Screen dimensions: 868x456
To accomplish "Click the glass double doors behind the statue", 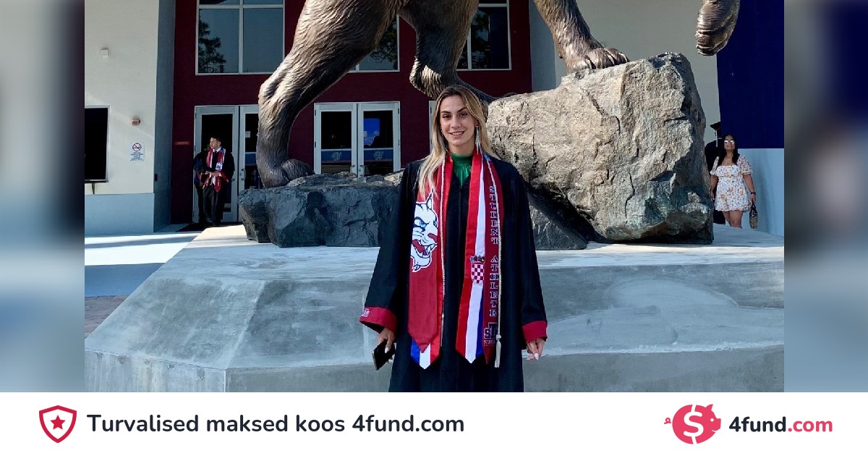I will tap(357, 138).
